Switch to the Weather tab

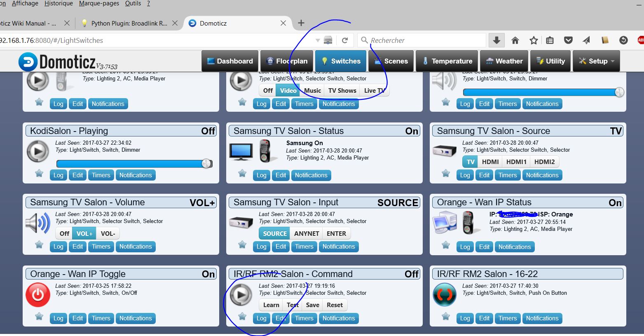(x=504, y=61)
